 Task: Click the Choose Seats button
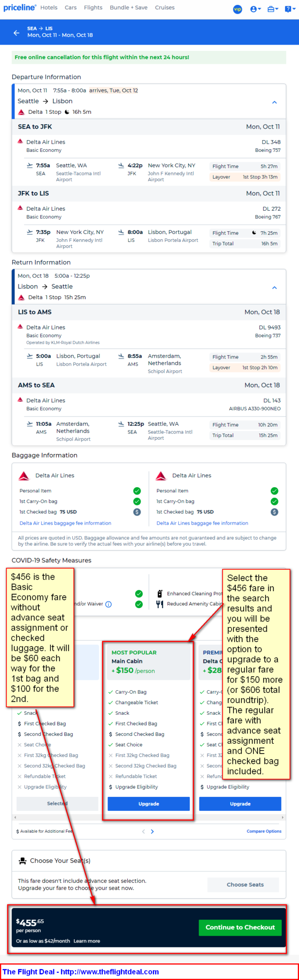245,884
